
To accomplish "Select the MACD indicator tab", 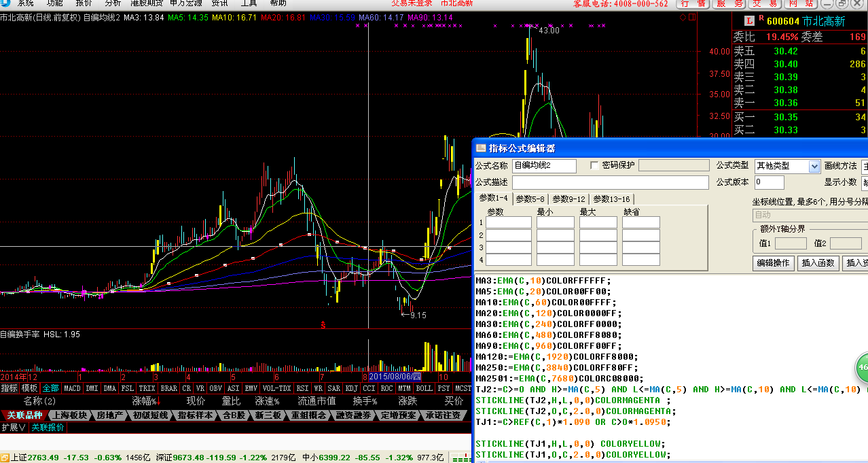I will (71, 389).
